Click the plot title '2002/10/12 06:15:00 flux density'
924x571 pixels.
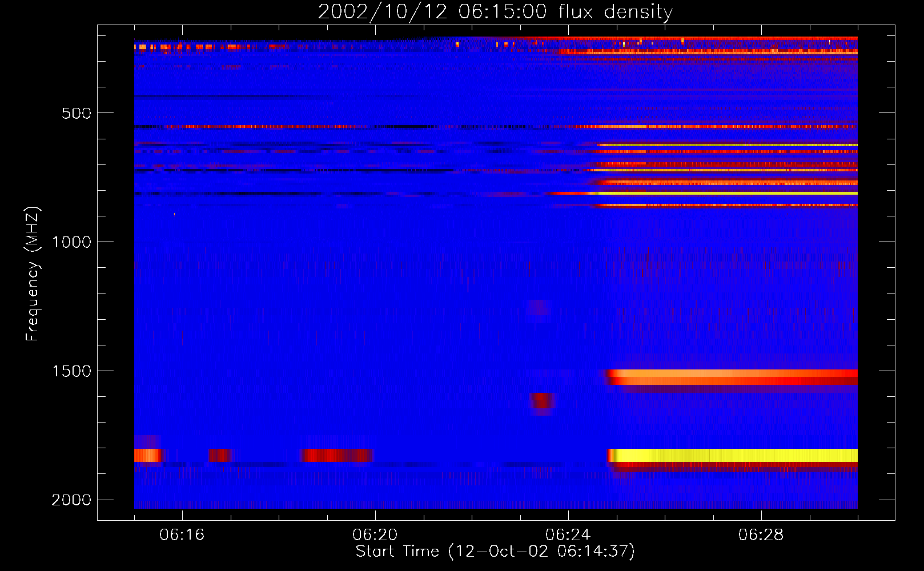point(495,11)
